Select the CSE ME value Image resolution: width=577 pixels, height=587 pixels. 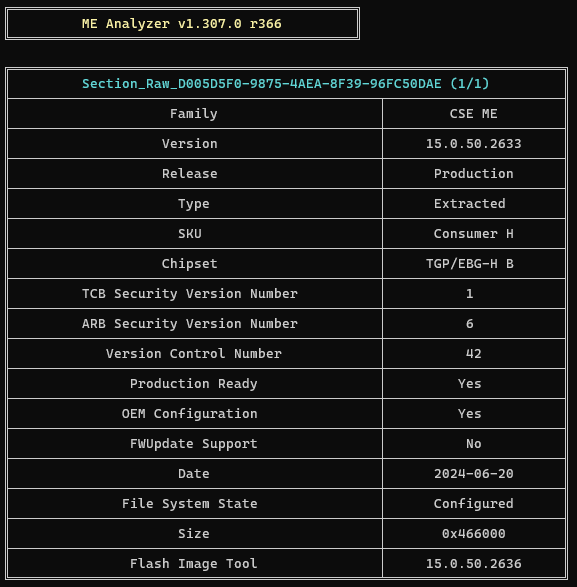point(474,114)
